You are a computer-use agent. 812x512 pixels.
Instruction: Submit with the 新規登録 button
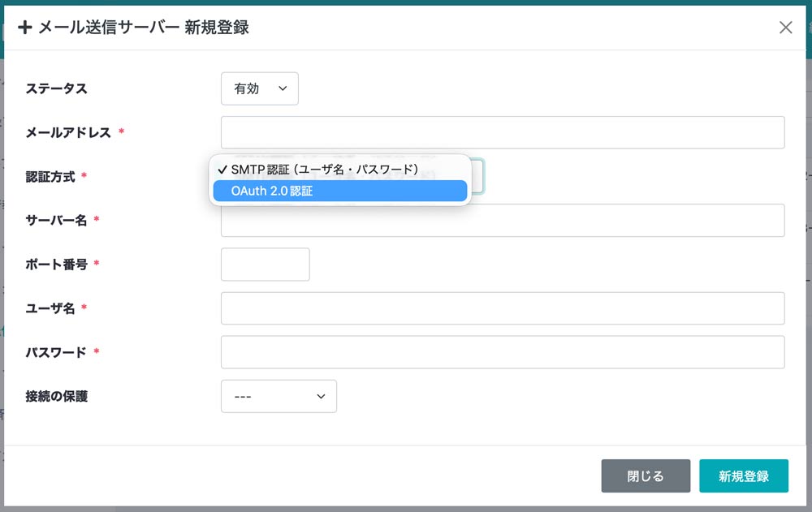pyautogui.click(x=743, y=476)
